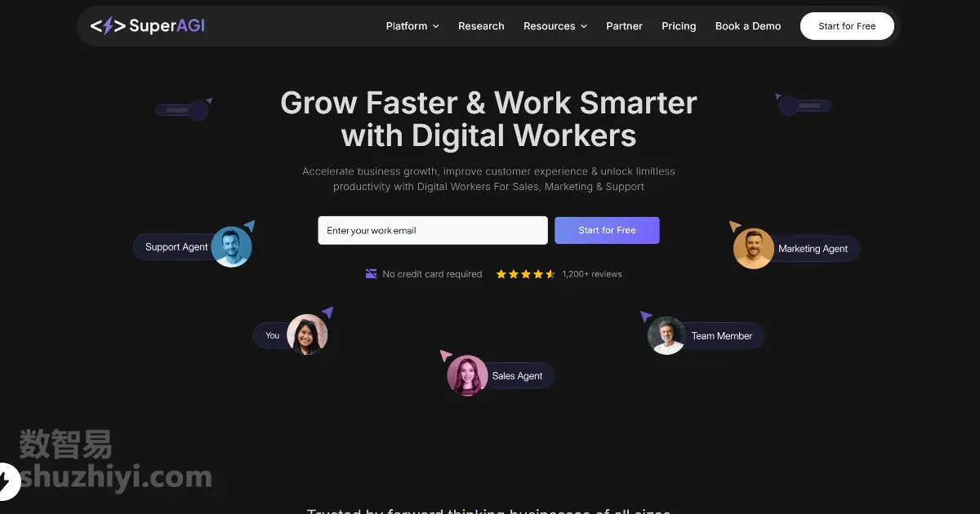This screenshot has height=514, width=980.
Task: Toggle the decorative switch at upper right
Action: pyautogui.click(x=804, y=105)
